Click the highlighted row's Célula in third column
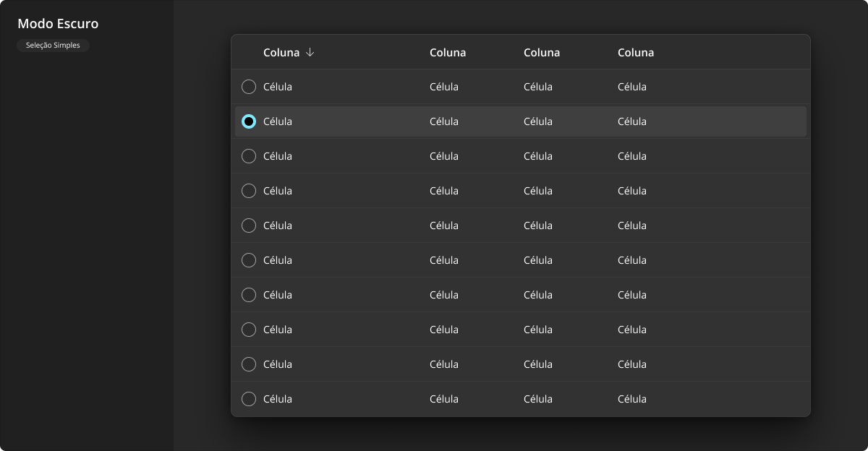Image resolution: width=868 pixels, height=451 pixels. coord(538,121)
